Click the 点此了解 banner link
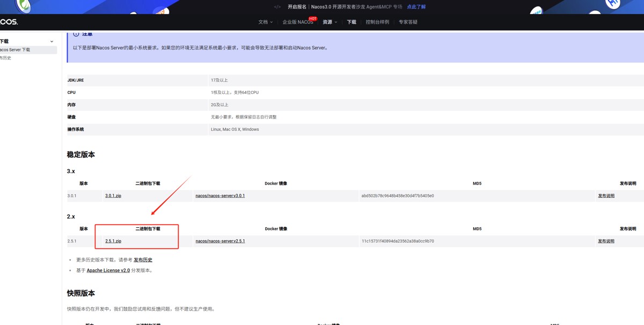The width and height of the screenshot is (644, 325). pos(416,7)
